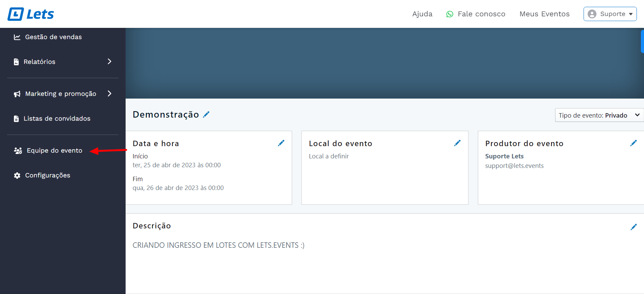Screen dimensions: 644x294
Task: Go to Meus Eventos
Action: click(544, 14)
